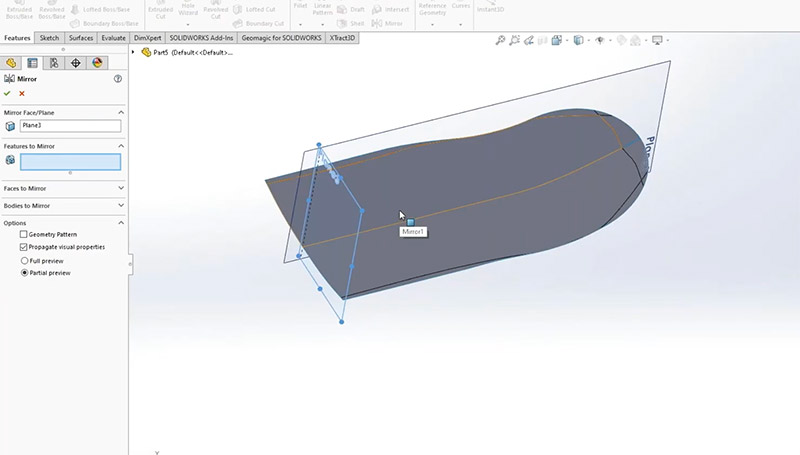The width and height of the screenshot is (800, 455).
Task: Expand the Bodies to Mirror section
Action: pyautogui.click(x=121, y=205)
